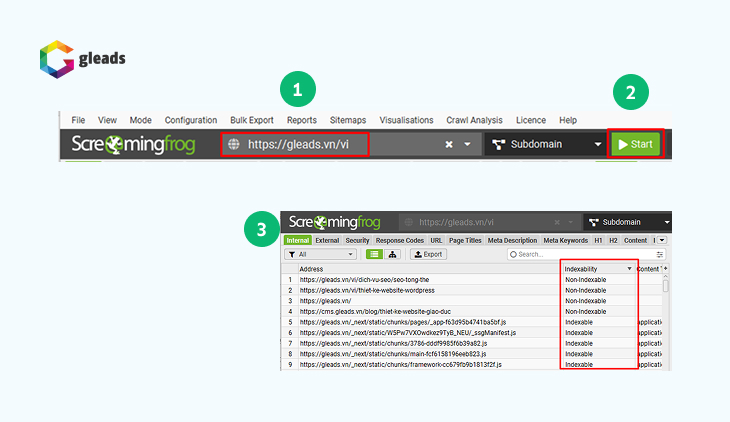Expand the tabs overflow dropdown arrow
Image resolution: width=730 pixels, height=422 pixels.
click(x=662, y=240)
